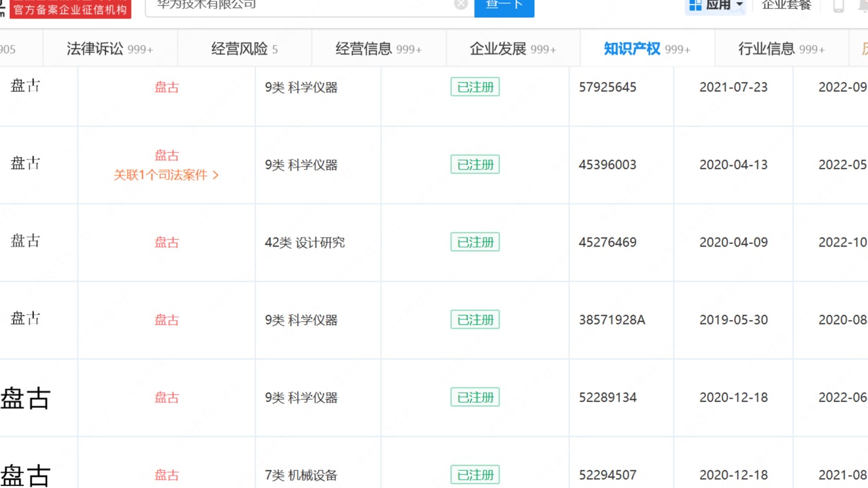Click the first 盘古 trademark name
The image size is (868, 488).
(166, 87)
